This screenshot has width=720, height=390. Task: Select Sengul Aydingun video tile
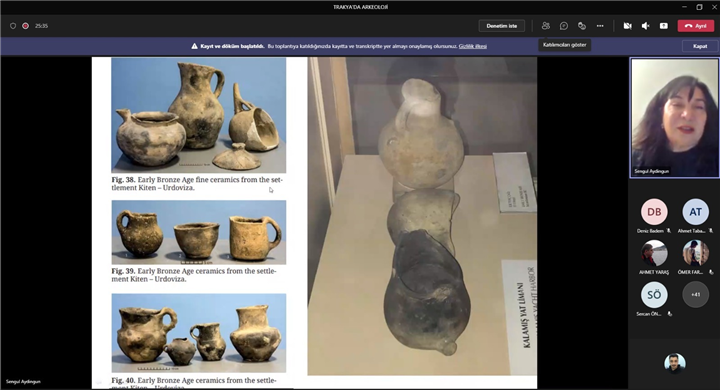pyautogui.click(x=675, y=118)
